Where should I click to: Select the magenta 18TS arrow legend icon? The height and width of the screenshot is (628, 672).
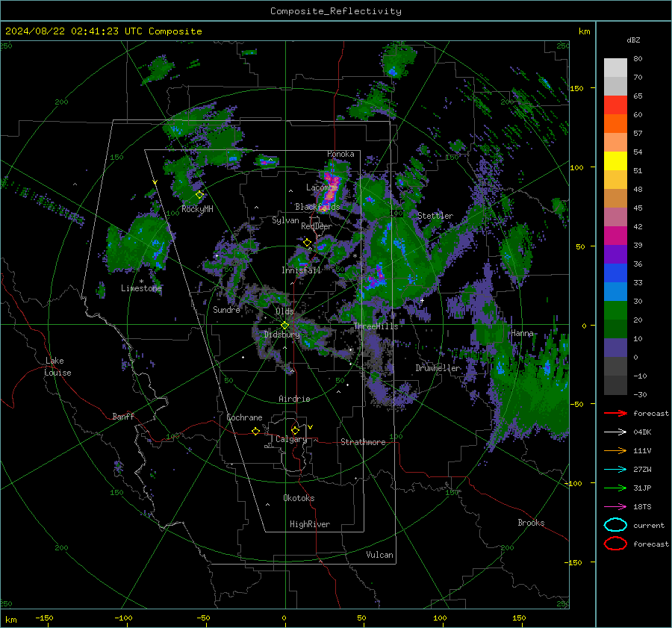pyautogui.click(x=615, y=507)
